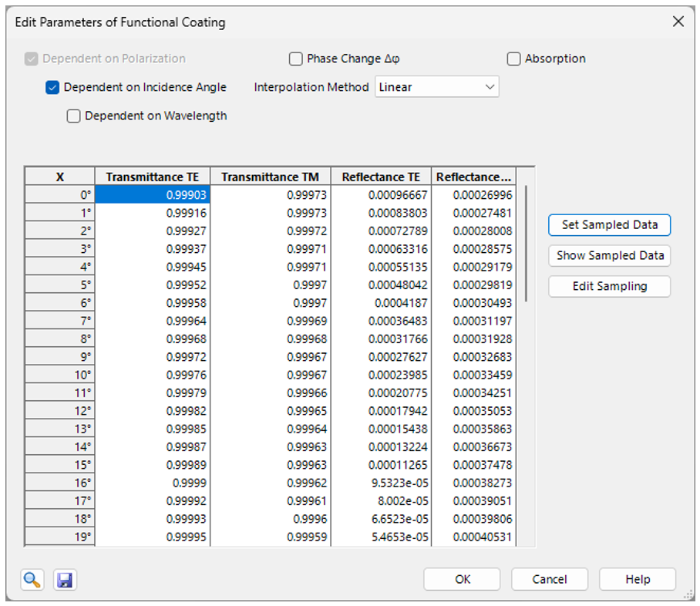Click cell value 0.99937
The image size is (700, 606).
[x=152, y=249]
